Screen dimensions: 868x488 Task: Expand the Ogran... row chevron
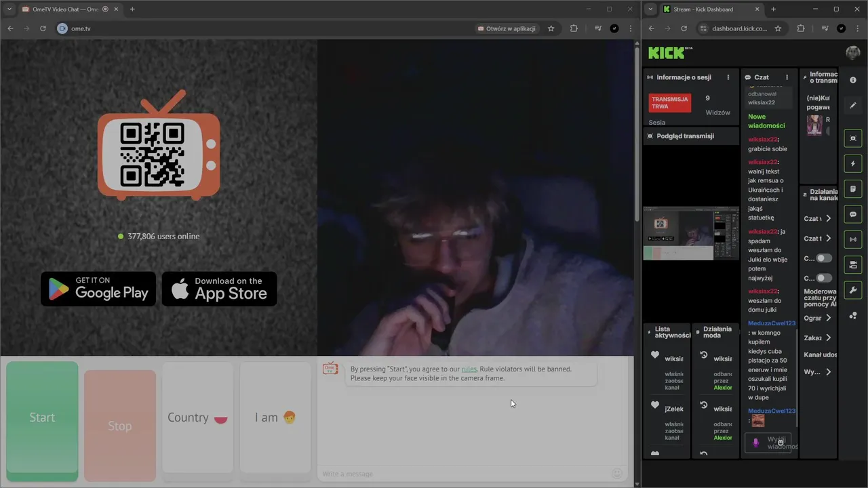pyautogui.click(x=829, y=318)
